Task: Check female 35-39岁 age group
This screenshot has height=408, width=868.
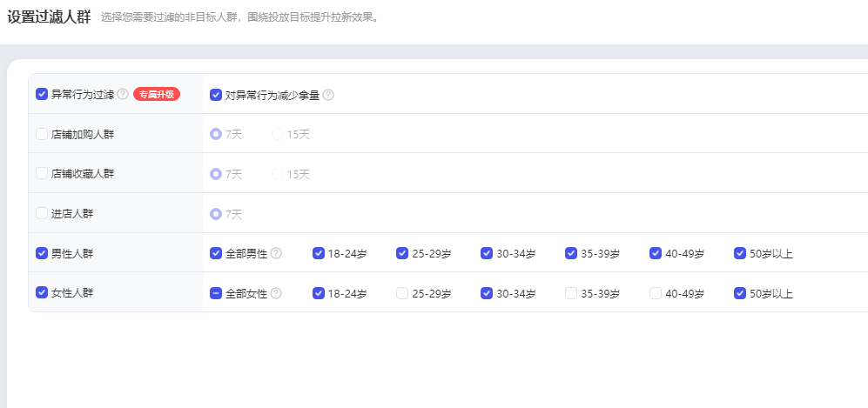Action: click(571, 293)
